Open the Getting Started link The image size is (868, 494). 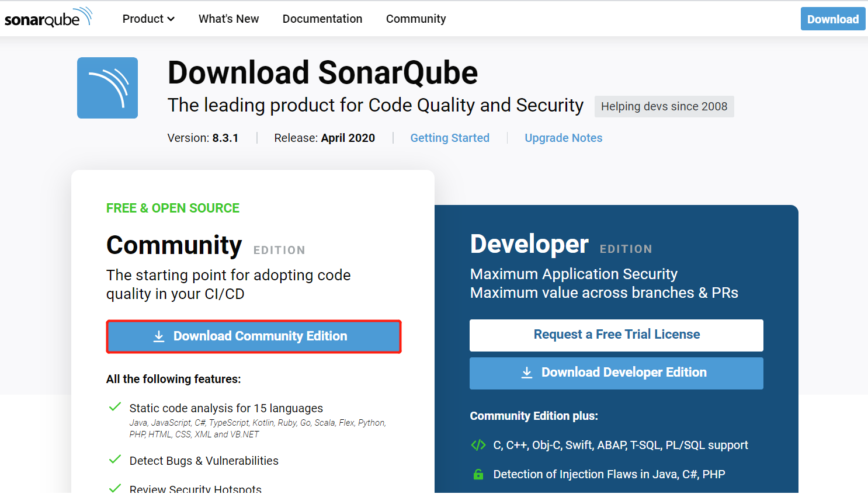point(450,138)
